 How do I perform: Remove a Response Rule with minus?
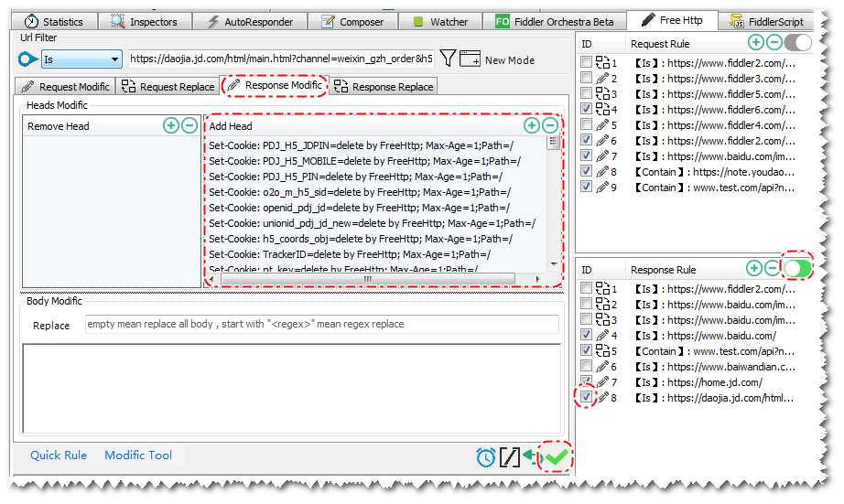click(773, 268)
